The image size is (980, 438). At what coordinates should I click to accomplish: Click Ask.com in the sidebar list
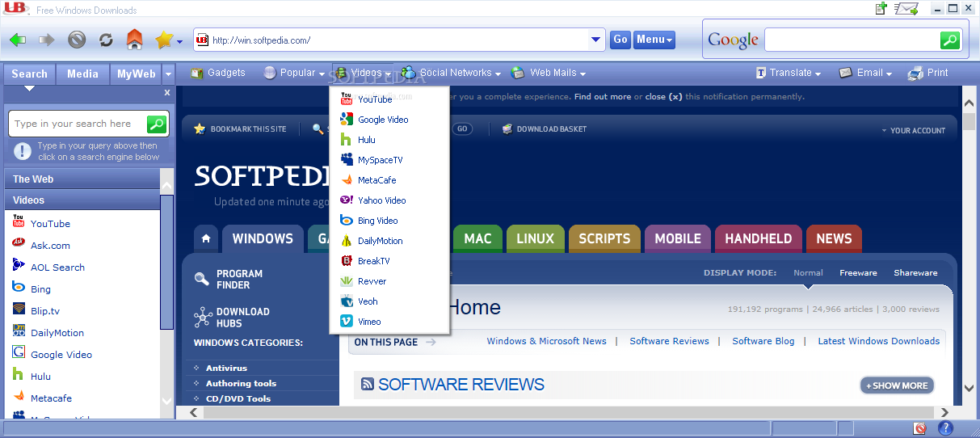(x=50, y=246)
